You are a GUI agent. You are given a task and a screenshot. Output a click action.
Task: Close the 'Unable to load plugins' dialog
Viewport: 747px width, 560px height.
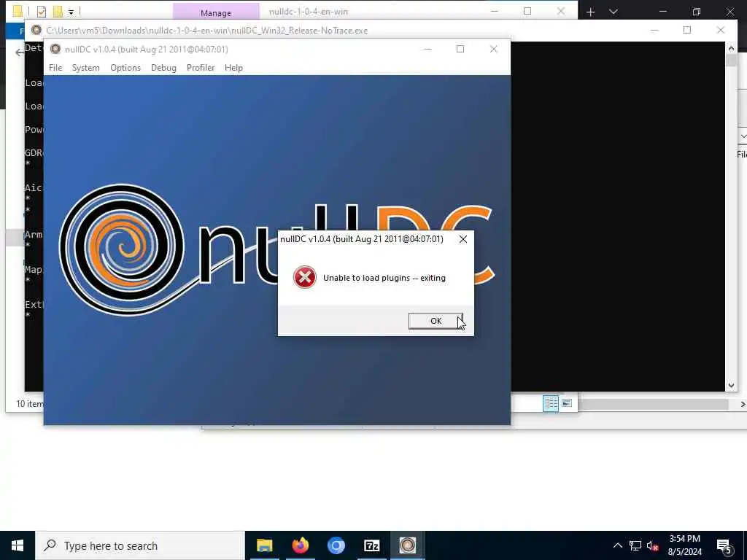(x=463, y=239)
